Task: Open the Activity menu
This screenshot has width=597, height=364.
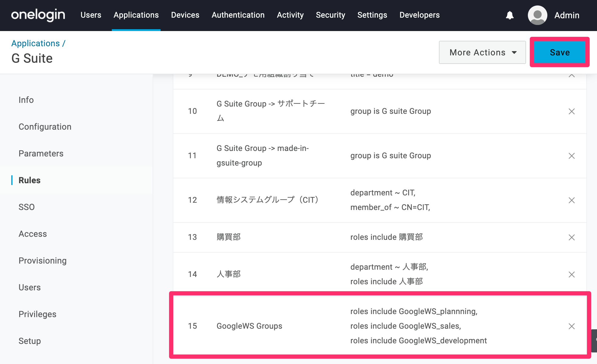Action: click(290, 15)
